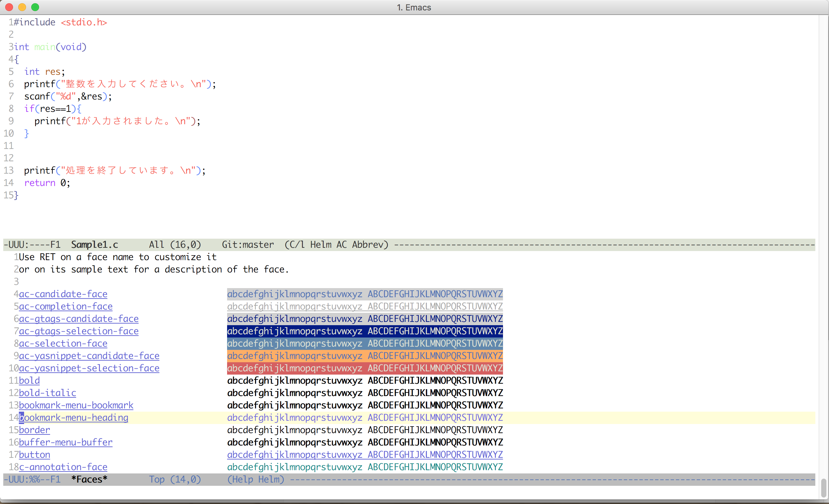
Task: Open buffer-menu-buffer face link
Action: 66,442
